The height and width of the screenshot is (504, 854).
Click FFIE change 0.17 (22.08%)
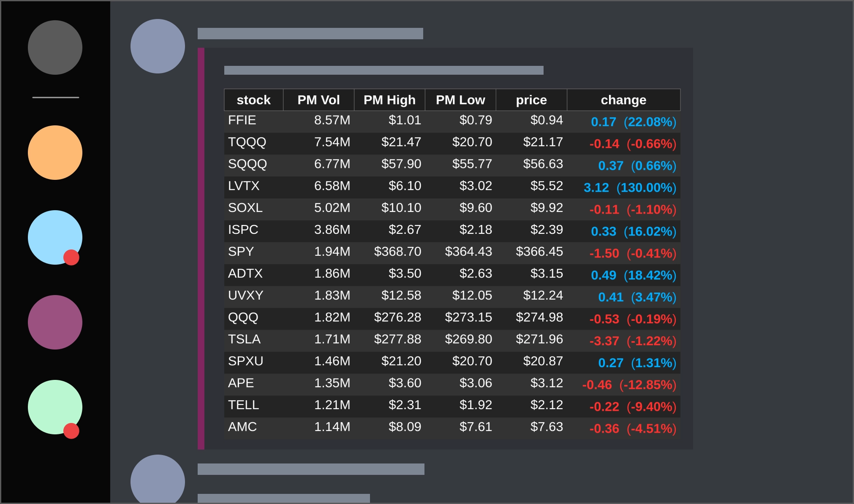pos(634,122)
